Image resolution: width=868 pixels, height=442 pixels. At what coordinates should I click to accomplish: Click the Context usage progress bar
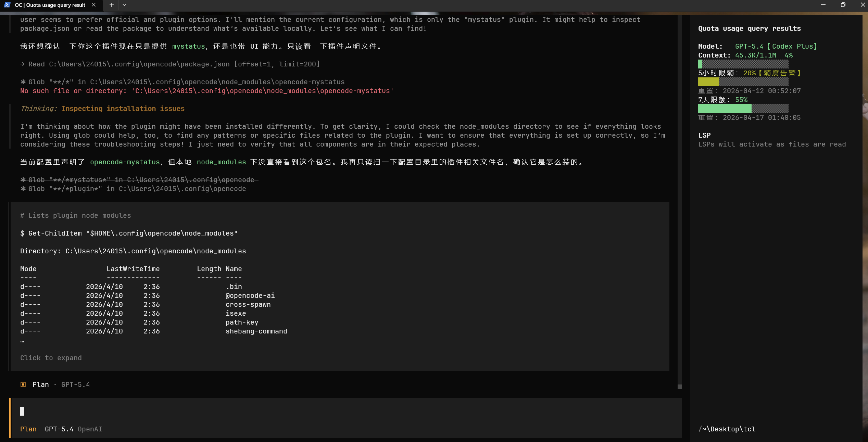pyautogui.click(x=743, y=64)
